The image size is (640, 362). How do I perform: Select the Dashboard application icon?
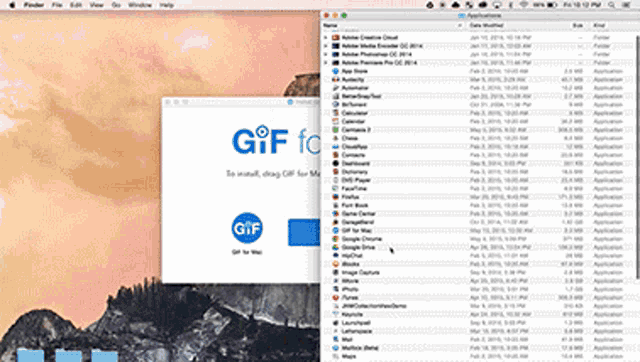[336, 163]
